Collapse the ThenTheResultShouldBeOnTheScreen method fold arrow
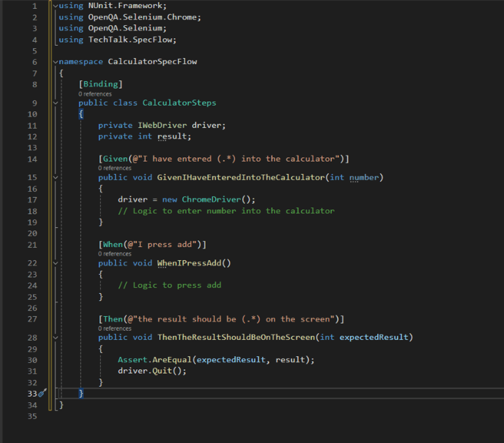The height and width of the screenshot is (443, 504). click(x=55, y=337)
